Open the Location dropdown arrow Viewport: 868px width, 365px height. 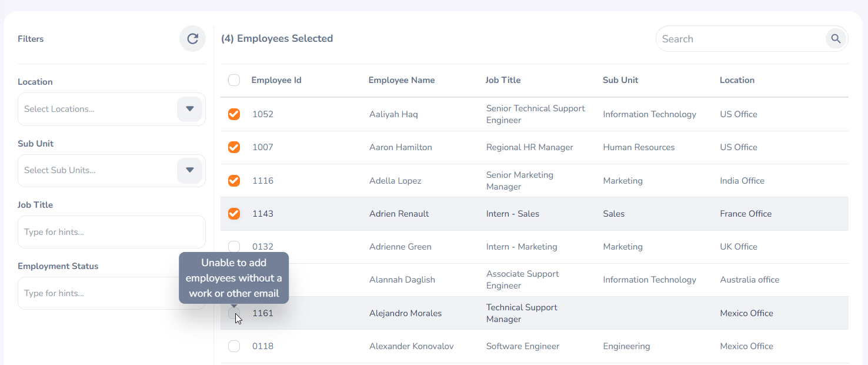click(189, 109)
